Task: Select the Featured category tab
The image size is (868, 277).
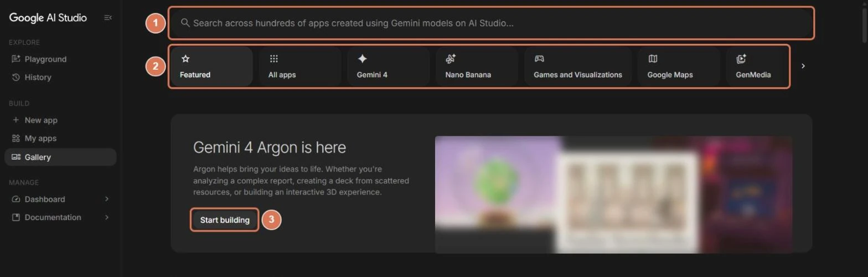Action: 211,66
